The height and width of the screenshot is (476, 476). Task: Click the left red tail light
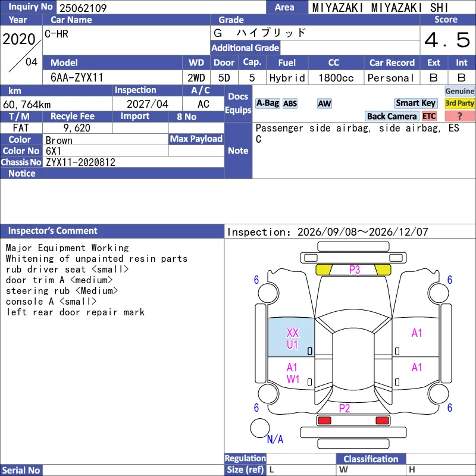click(x=324, y=421)
